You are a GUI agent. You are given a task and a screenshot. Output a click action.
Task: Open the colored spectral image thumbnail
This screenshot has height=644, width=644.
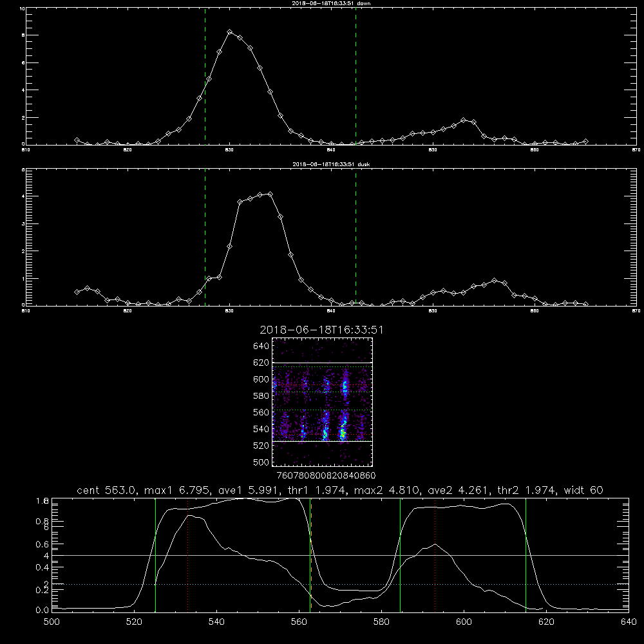coord(323,402)
